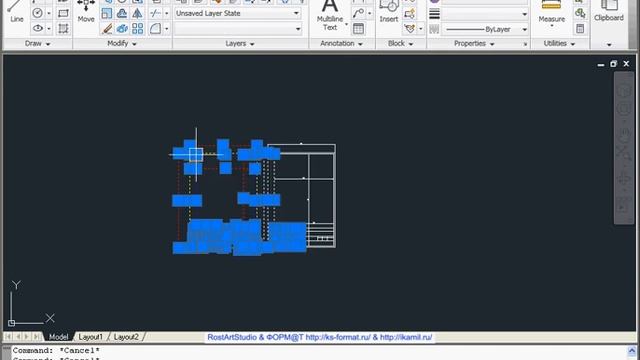640x360 pixels.
Task: Select the Line tool
Action: pos(16,11)
